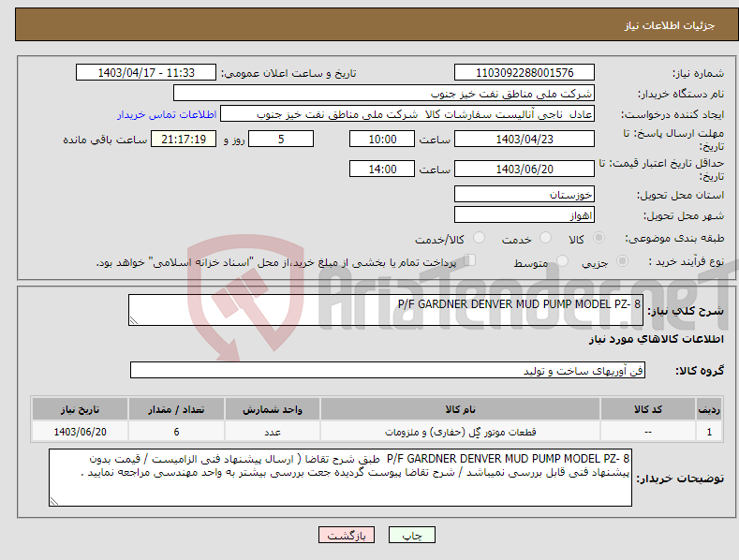Select the متوسط purchase type radio

(x=562, y=260)
